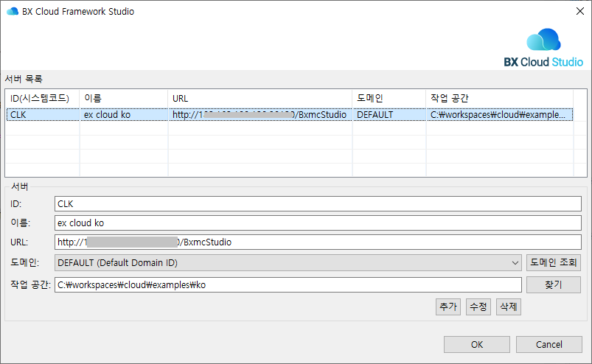Click the 삭제 button
Image resolution: width=592 pixels, height=364 pixels.
point(509,307)
